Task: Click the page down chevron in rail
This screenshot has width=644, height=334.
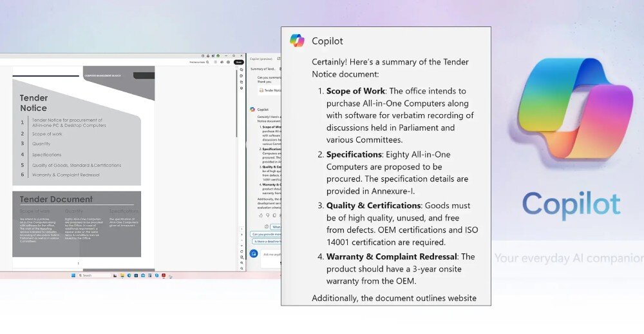Action: [x=241, y=246]
